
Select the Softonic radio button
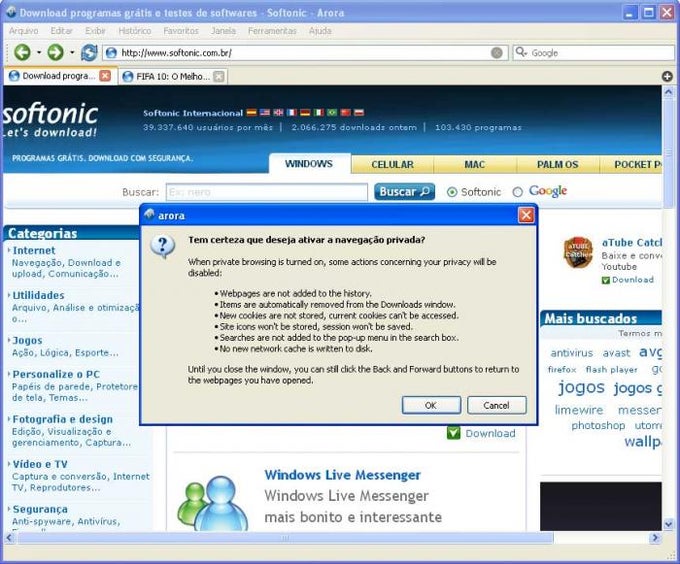coord(452,192)
